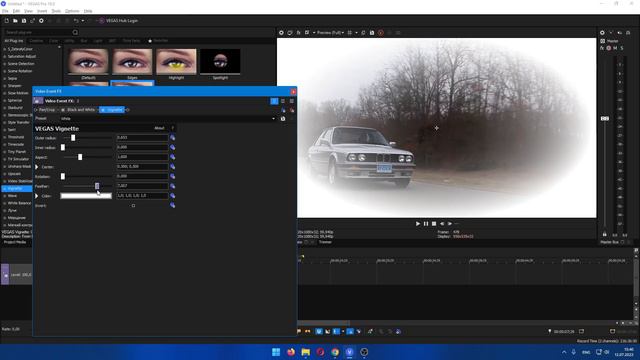This screenshot has width=640, height=360.
Task: Open the File menu
Action: coord(5,11)
